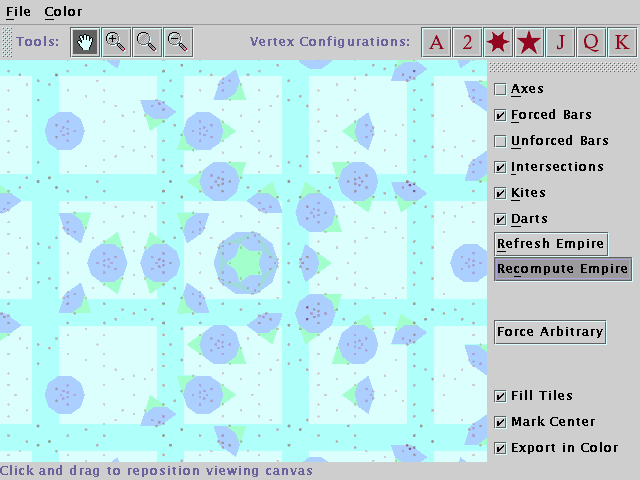Grab the side panel's dotted drag handle
The image size is (640, 480).
(x=563, y=67)
